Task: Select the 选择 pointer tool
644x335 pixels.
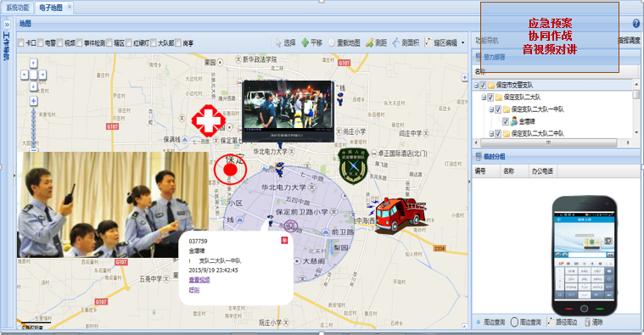Action: pos(285,42)
